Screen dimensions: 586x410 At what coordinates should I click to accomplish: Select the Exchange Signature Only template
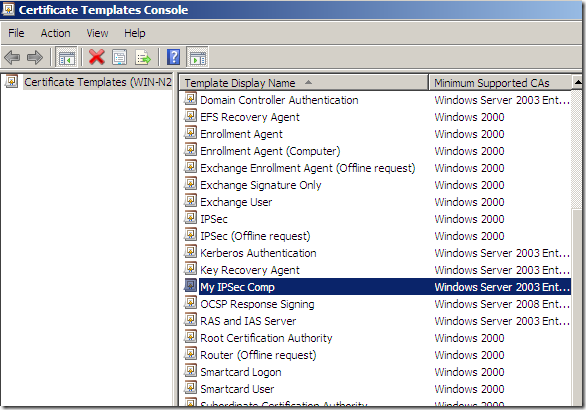click(x=260, y=185)
